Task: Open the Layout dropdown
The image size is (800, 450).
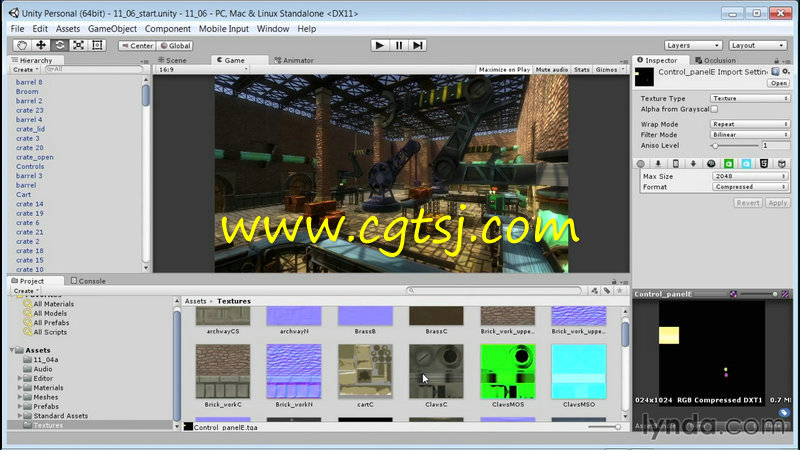Action: click(757, 45)
